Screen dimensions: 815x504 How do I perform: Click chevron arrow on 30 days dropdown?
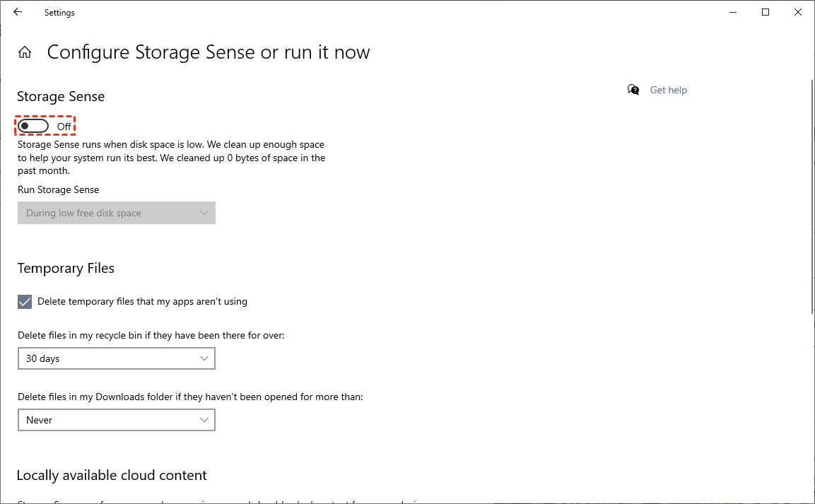pos(204,358)
